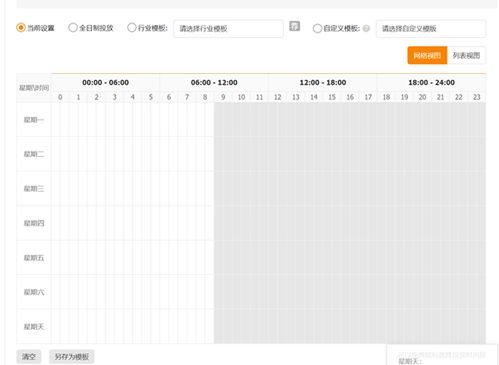This screenshot has height=365, width=499.
Task: Click hour 3 column header
Action: click(115, 97)
